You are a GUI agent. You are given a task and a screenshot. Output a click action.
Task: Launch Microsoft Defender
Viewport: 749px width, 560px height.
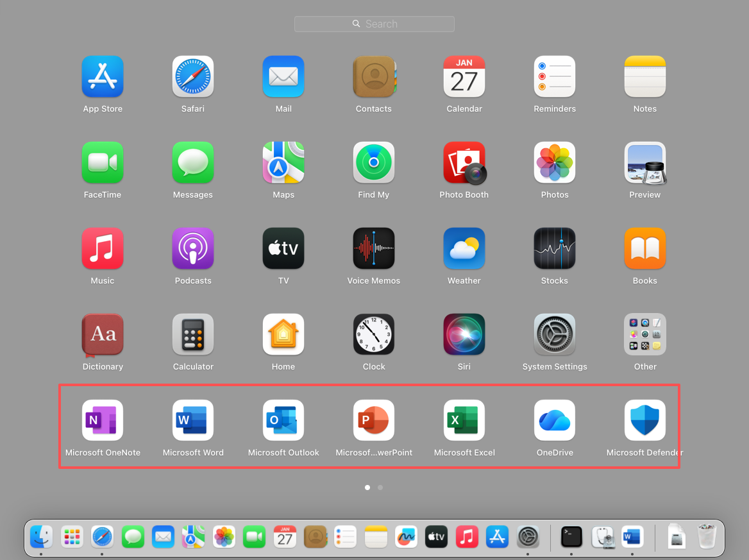click(x=645, y=421)
